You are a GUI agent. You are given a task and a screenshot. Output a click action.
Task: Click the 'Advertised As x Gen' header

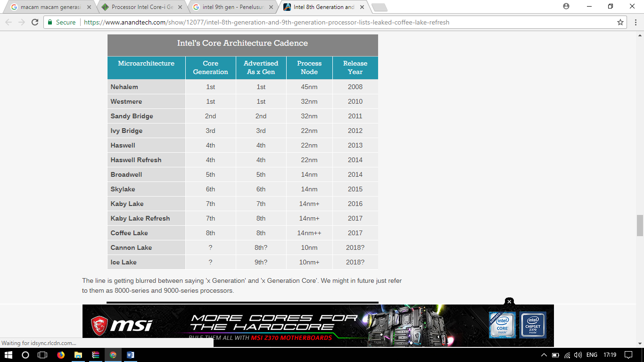(x=261, y=67)
